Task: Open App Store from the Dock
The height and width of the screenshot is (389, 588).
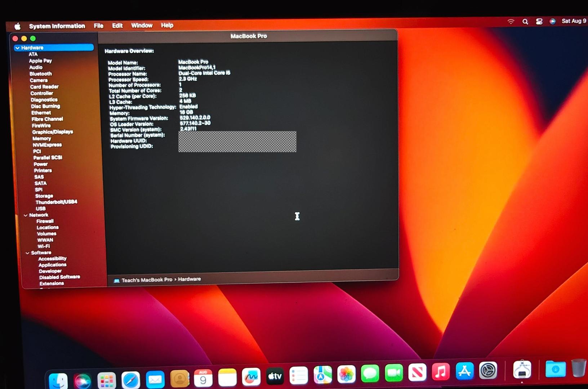Action: coord(464,371)
